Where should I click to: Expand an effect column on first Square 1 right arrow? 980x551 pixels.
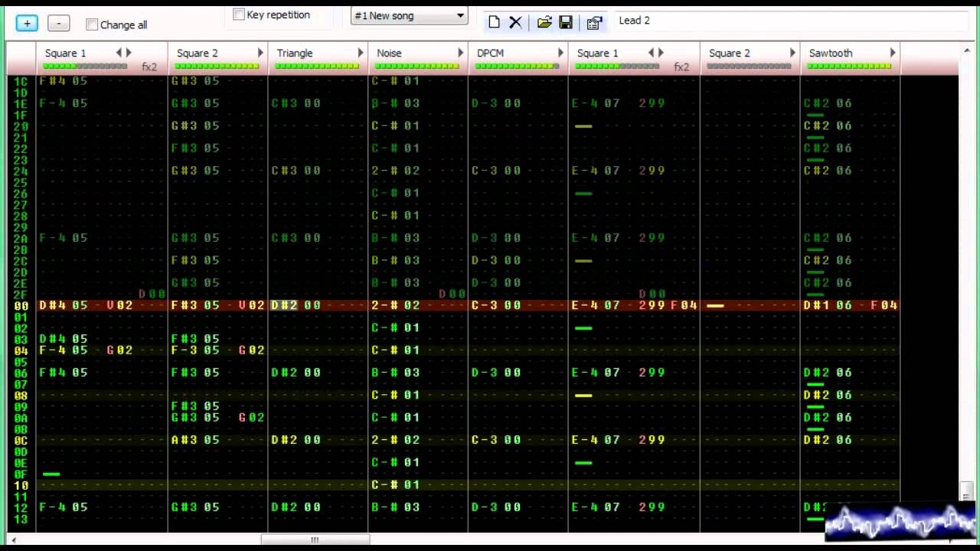click(129, 53)
